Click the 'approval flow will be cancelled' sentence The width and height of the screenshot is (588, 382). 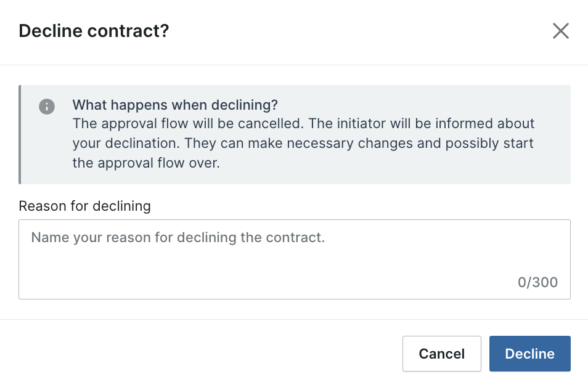pyautogui.click(x=188, y=123)
